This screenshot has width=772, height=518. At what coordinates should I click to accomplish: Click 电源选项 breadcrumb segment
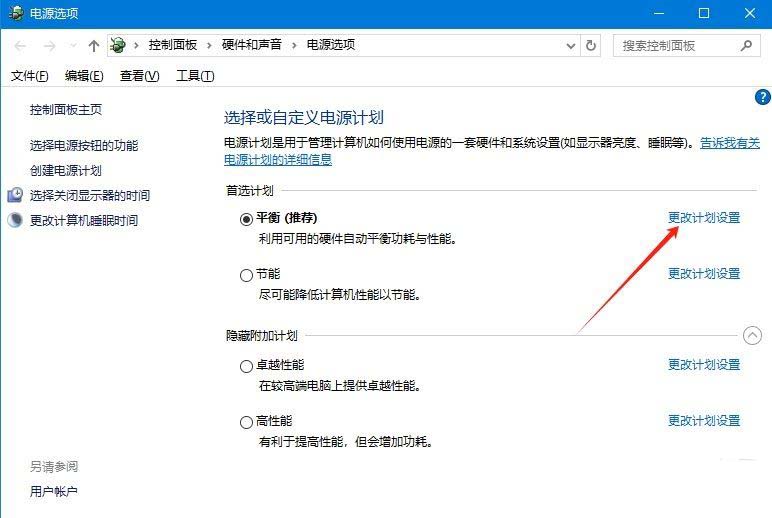click(x=331, y=45)
